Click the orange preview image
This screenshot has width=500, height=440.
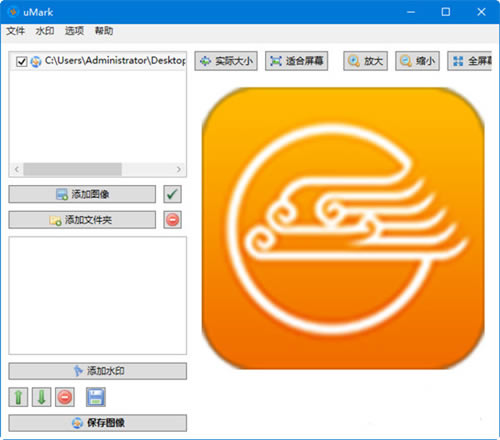coord(343,228)
